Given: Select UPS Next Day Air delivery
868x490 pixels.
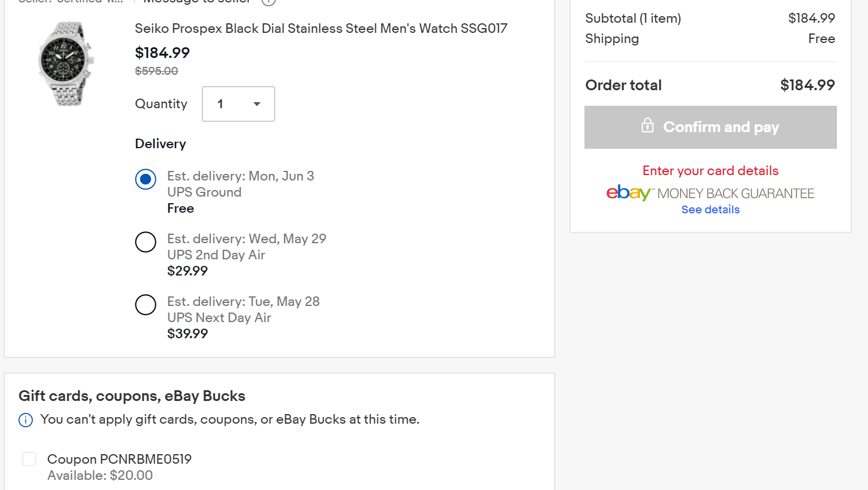Looking at the screenshot, I should point(146,305).
